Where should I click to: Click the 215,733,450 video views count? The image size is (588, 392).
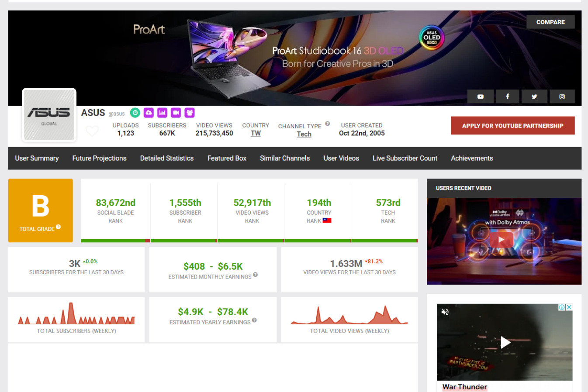pyautogui.click(x=214, y=133)
